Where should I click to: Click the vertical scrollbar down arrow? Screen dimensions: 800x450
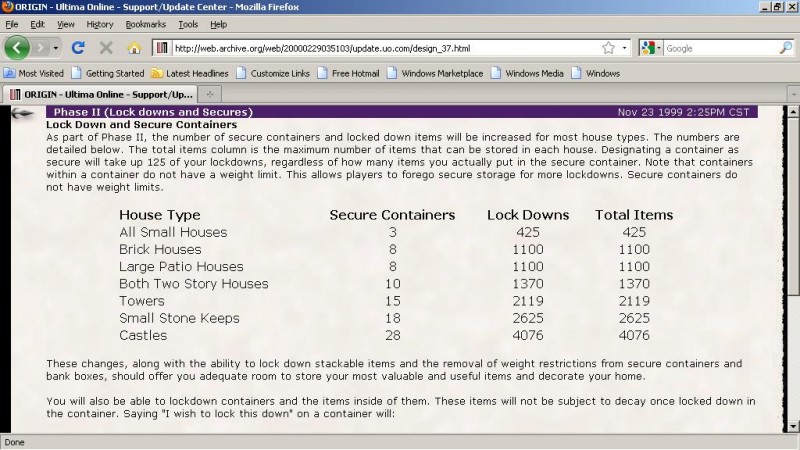tap(792, 427)
